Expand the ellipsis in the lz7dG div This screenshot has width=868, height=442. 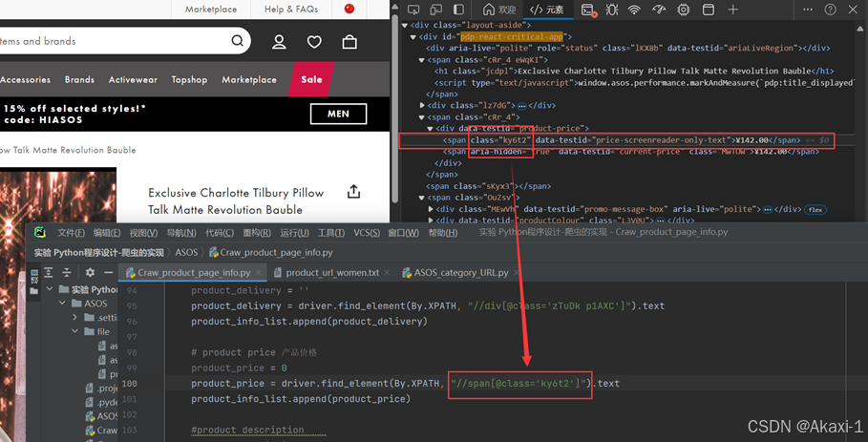point(521,105)
